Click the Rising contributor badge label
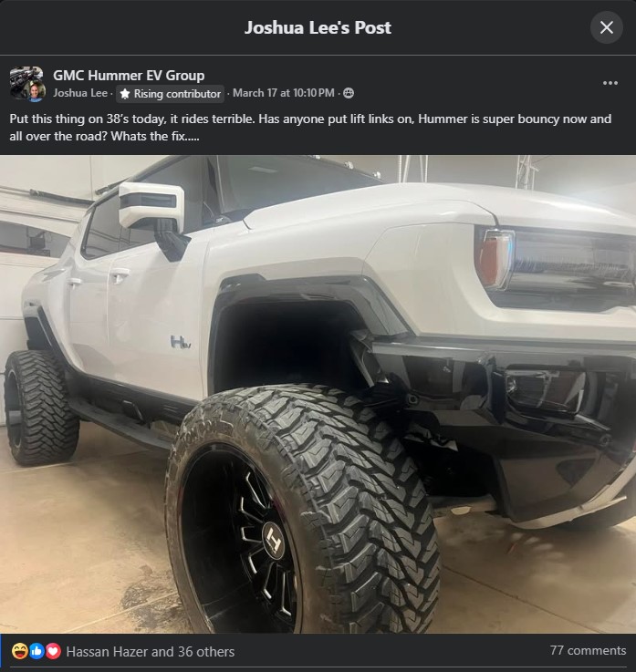Screen dimensions: 636x672 (x=177, y=93)
